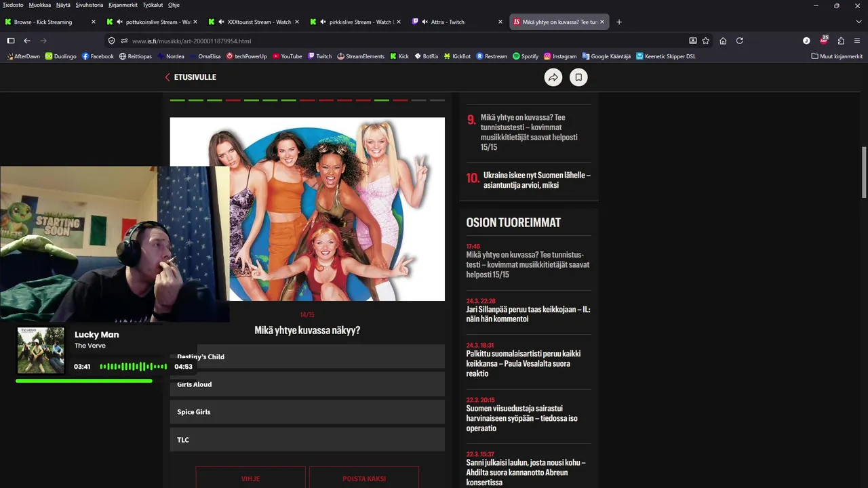The image size is (868, 488).
Task: Open the Ohje menu
Action: point(174,5)
